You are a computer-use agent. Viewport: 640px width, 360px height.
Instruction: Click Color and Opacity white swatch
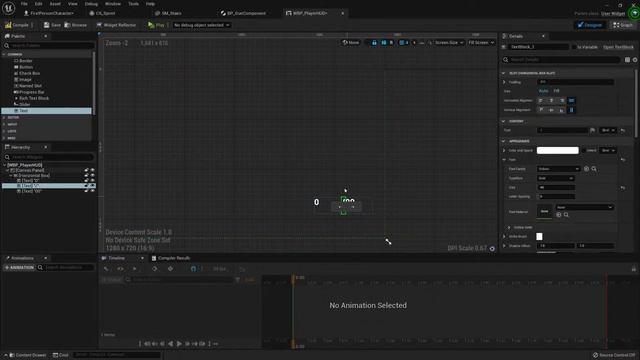558,151
